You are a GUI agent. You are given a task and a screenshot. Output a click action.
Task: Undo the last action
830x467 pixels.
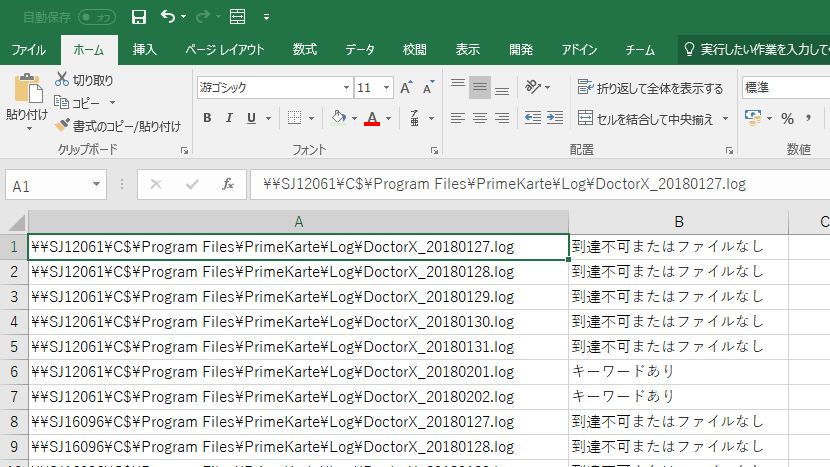point(168,17)
